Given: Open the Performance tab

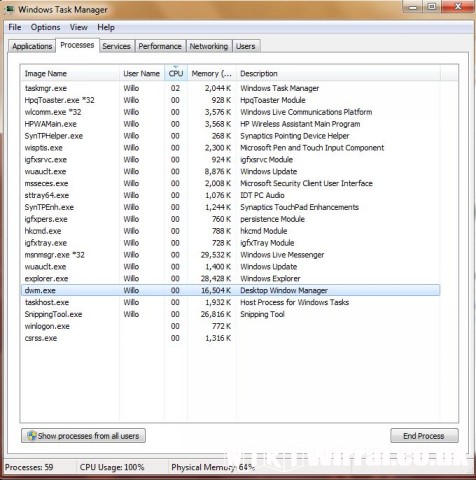Looking at the screenshot, I should coord(160,46).
